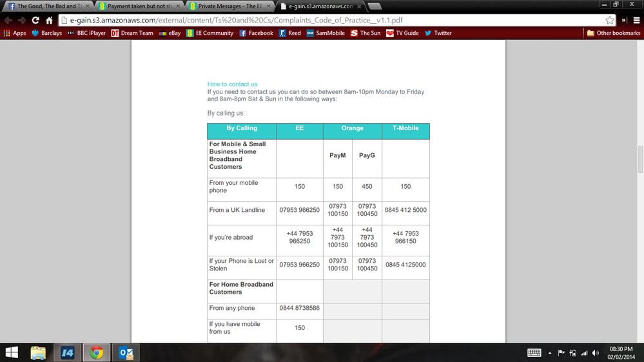The height and width of the screenshot is (362, 644).
Task: Click T-Mobile lost phone number 0845 4125000
Action: [x=405, y=265]
